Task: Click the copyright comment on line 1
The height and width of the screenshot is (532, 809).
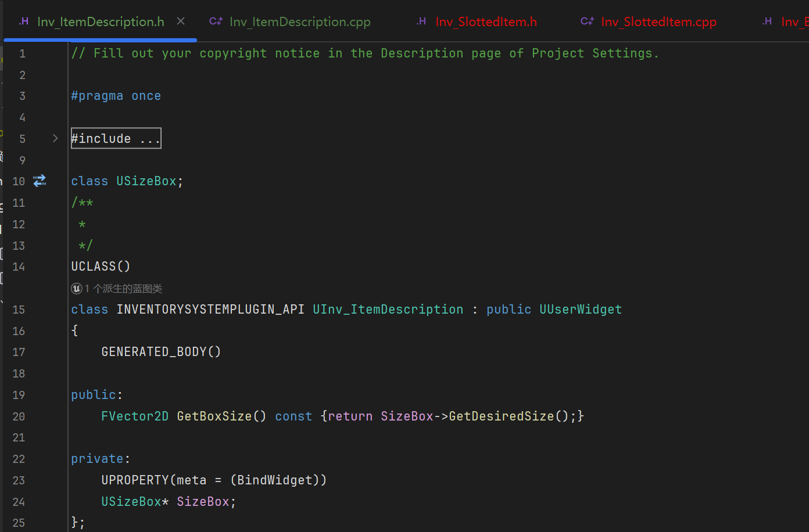Action: click(365, 53)
